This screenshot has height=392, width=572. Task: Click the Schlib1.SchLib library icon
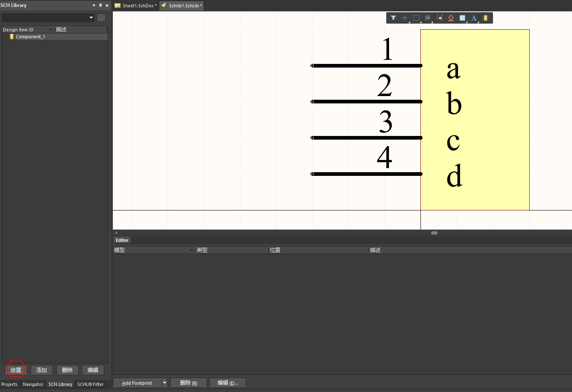[x=164, y=5]
